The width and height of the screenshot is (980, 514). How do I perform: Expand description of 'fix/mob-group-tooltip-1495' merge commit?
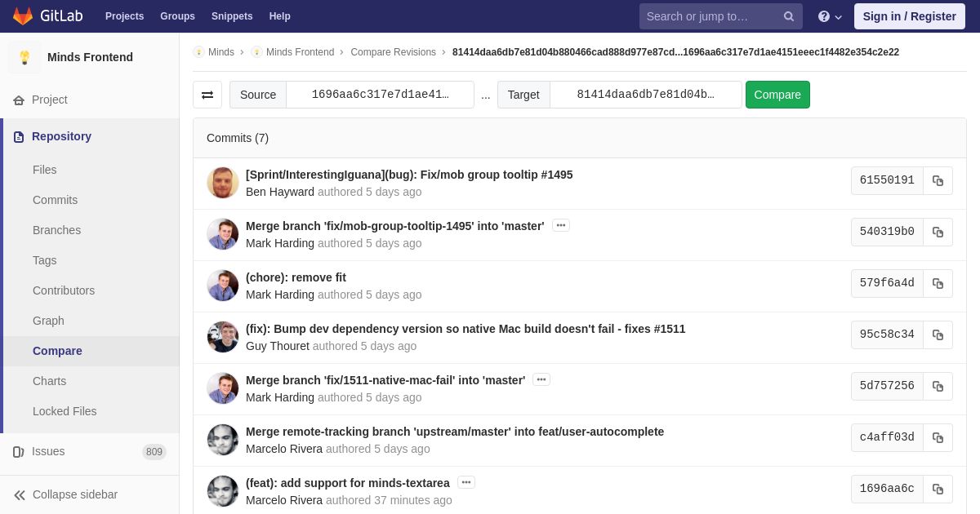(561, 225)
